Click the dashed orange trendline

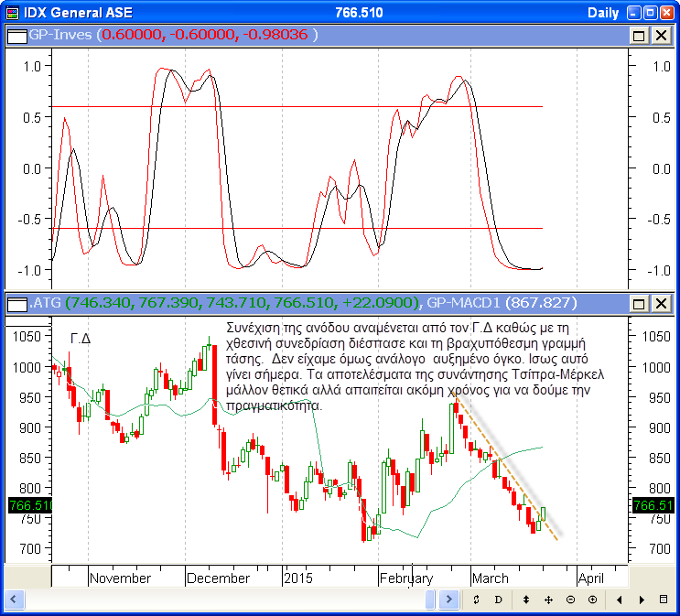click(x=505, y=466)
